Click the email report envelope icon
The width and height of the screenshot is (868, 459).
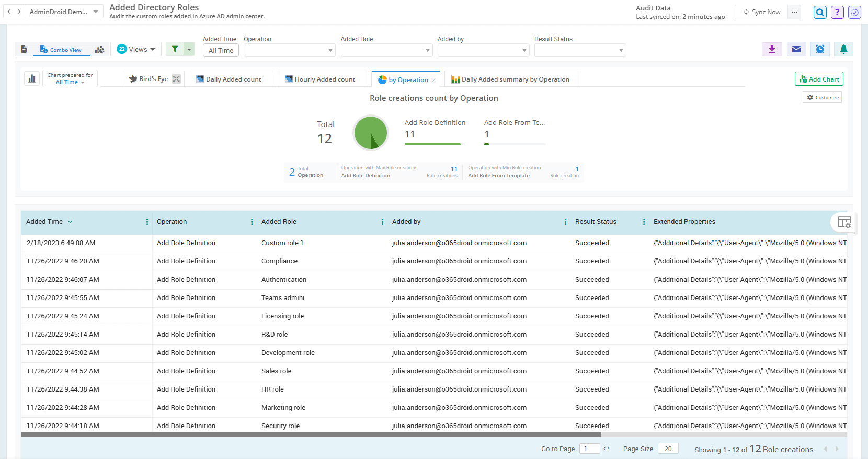click(x=796, y=49)
